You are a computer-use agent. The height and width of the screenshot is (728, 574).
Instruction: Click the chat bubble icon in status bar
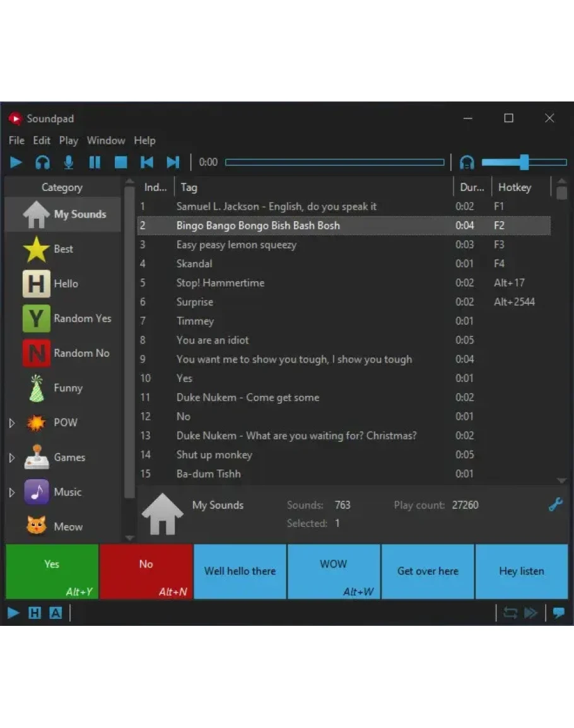click(x=558, y=613)
